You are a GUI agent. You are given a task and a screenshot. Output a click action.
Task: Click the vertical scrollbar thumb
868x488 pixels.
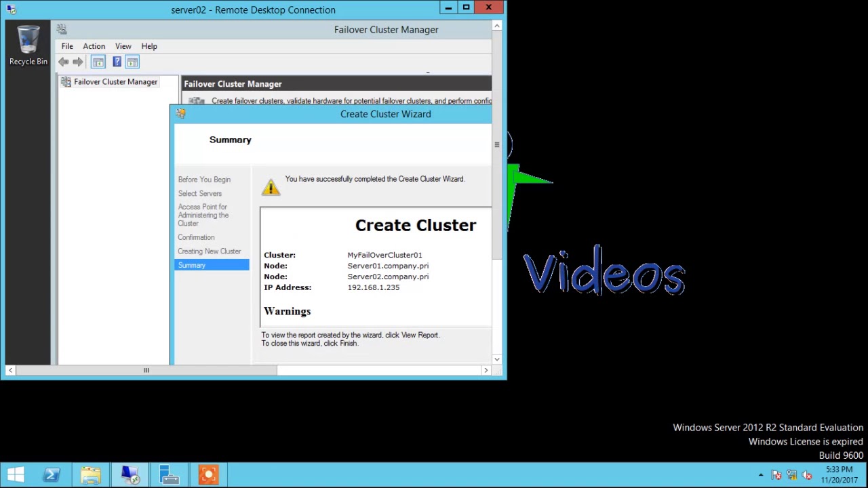tap(497, 145)
